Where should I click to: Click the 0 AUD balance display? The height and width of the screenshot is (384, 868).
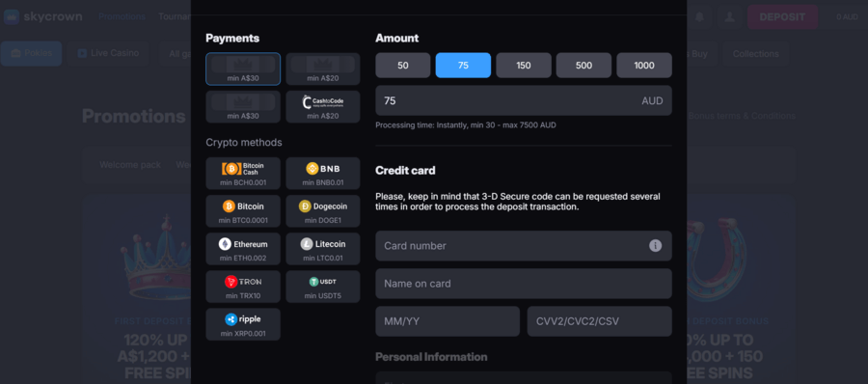[x=847, y=17]
